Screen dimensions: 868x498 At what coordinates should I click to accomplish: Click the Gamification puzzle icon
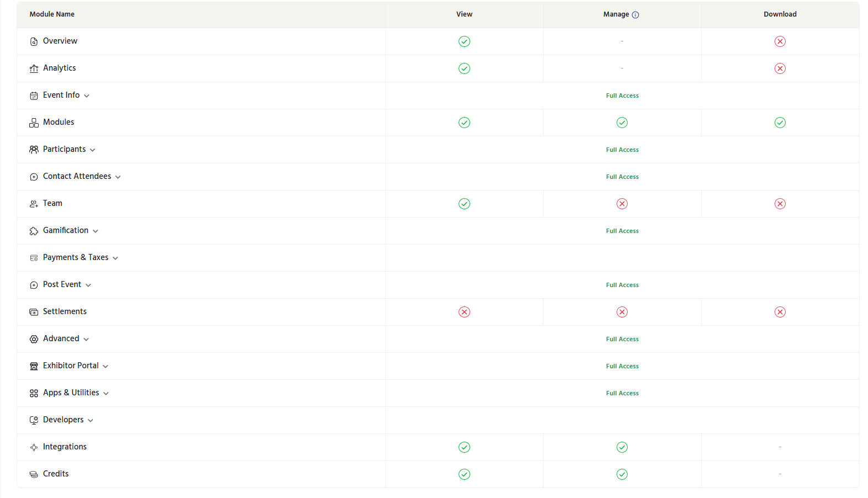[34, 231]
